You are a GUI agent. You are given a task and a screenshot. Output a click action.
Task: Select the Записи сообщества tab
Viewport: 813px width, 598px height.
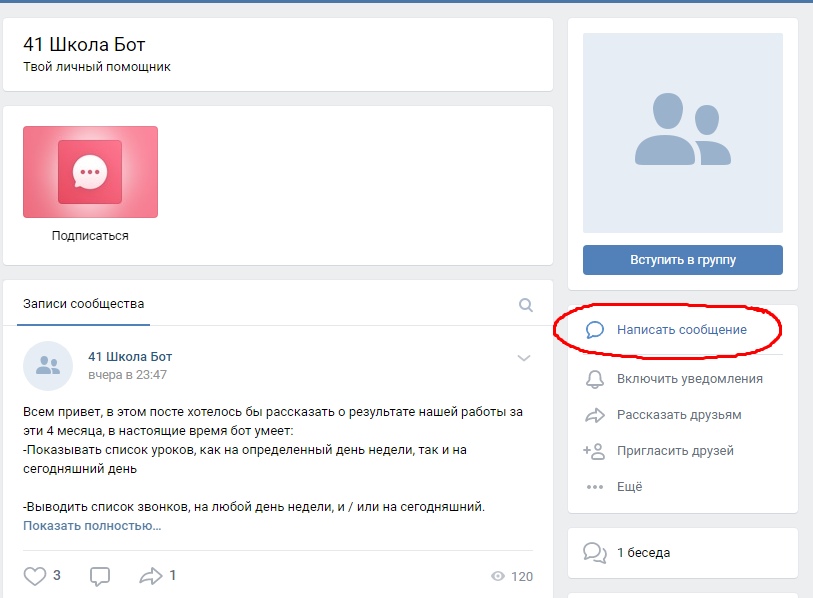83,304
